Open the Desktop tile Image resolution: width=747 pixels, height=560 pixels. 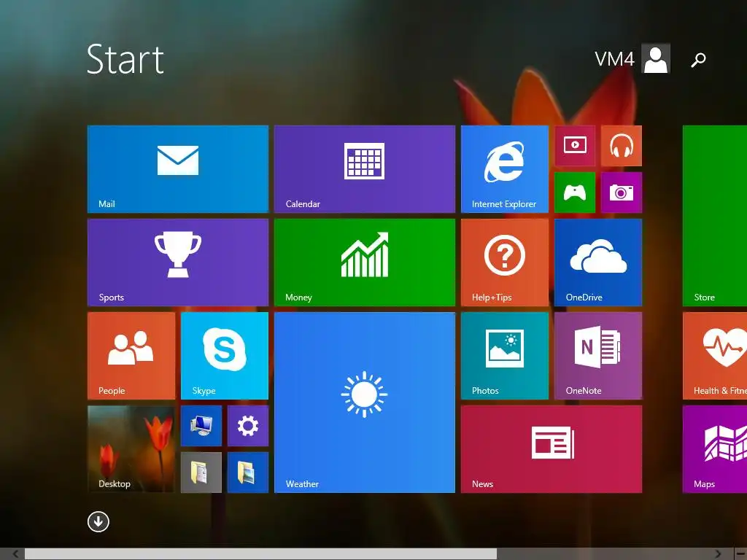(x=131, y=449)
